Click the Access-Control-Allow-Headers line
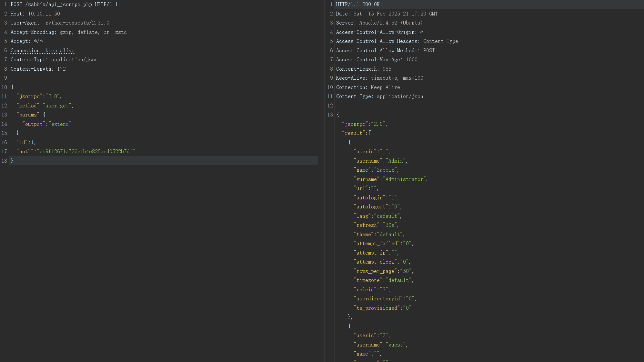This screenshot has width=644, height=362. 397,41
